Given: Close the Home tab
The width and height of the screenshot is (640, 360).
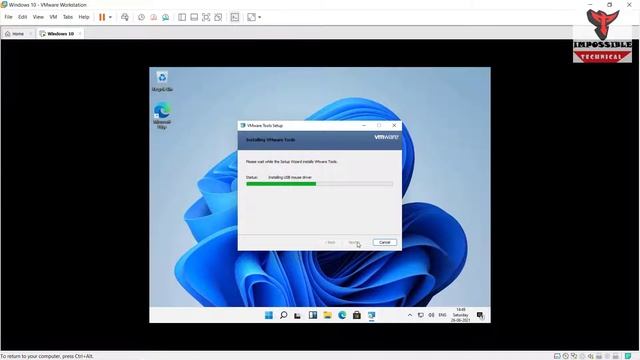Looking at the screenshot, I should coord(31,33).
